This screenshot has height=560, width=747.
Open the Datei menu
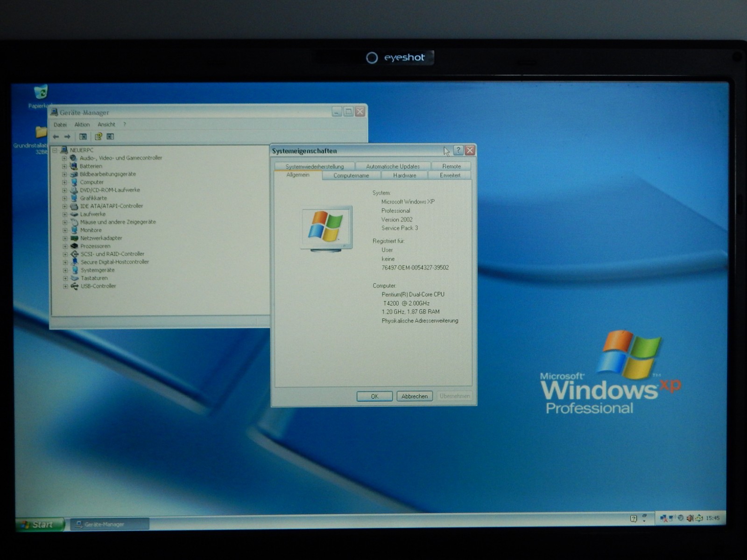[60, 125]
